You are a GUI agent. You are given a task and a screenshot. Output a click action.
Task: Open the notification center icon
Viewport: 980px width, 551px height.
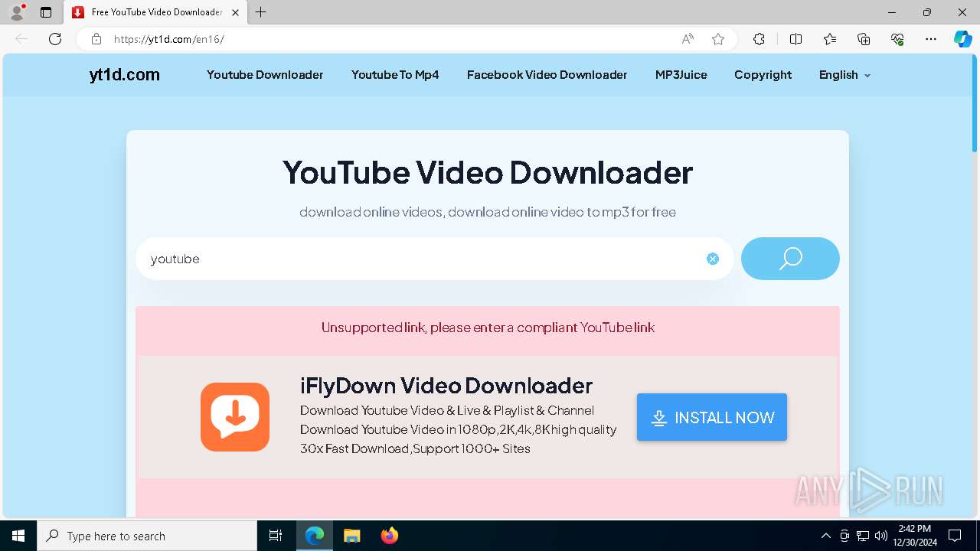(x=955, y=536)
